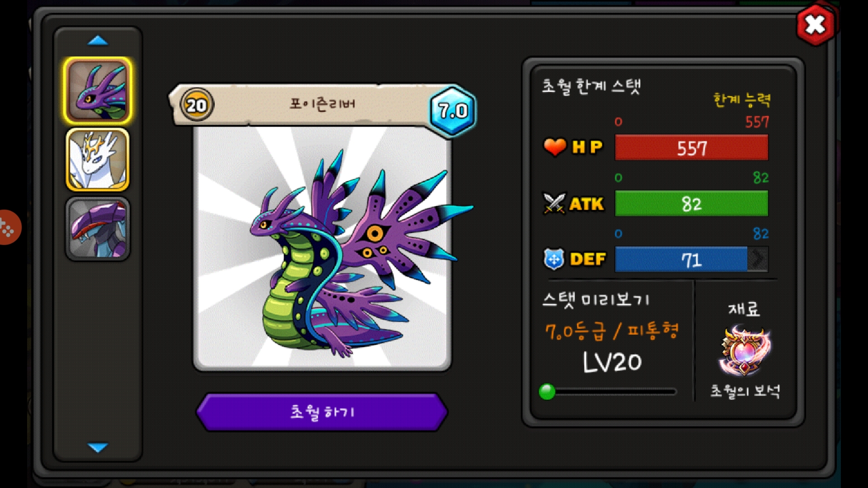Tap the purple 초월하기 transcend button
This screenshot has width=868, height=488.
(322, 412)
